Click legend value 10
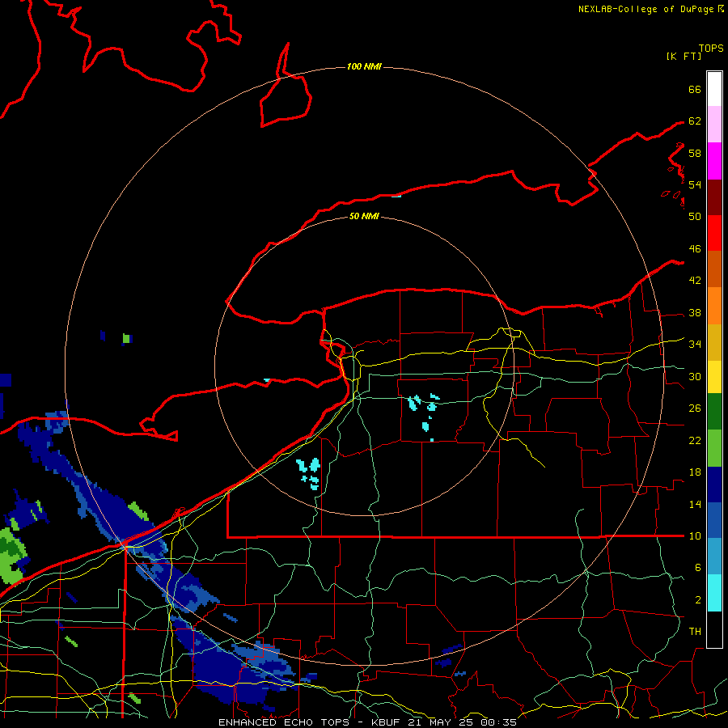The image size is (728, 728). 695,536
